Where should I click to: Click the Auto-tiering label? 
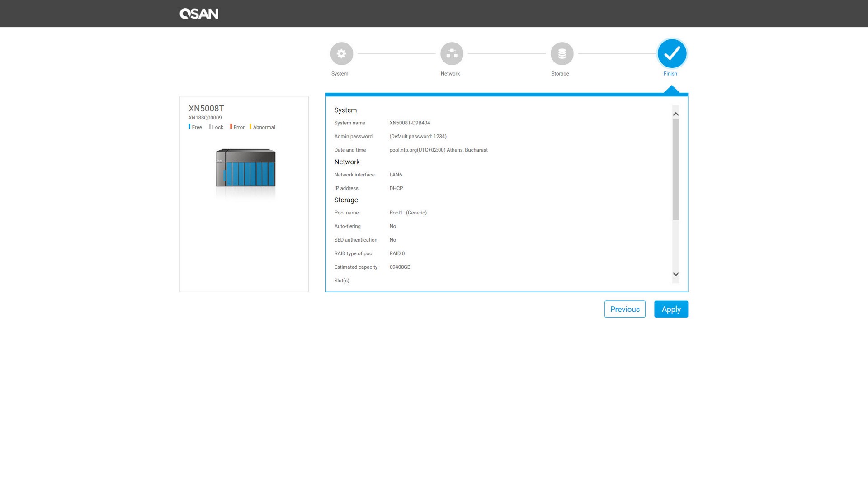click(x=347, y=226)
